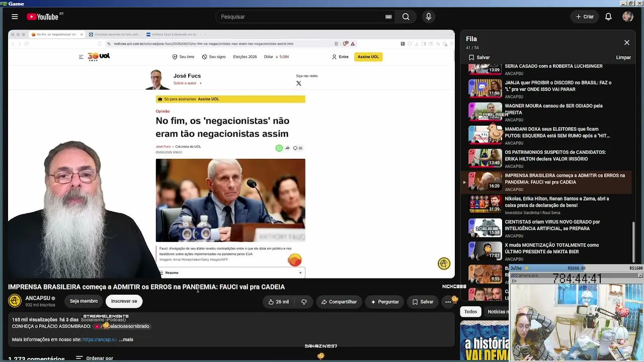Open the more actions ellipsis menu
The width and height of the screenshot is (644, 362).
(x=448, y=302)
